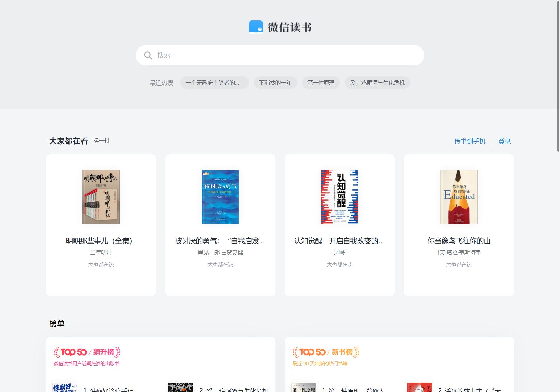Click title 你当像鸟飞往你的山

coord(459,241)
